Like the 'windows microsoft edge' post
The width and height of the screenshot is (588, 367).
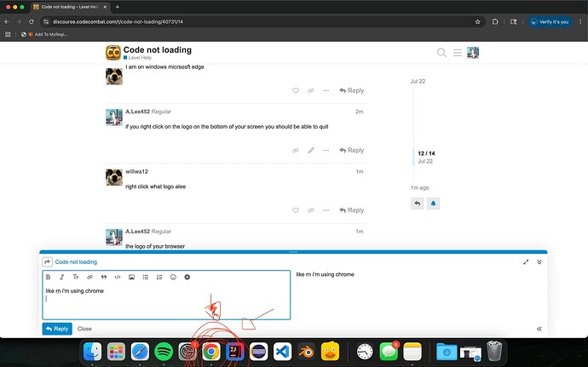296,90
